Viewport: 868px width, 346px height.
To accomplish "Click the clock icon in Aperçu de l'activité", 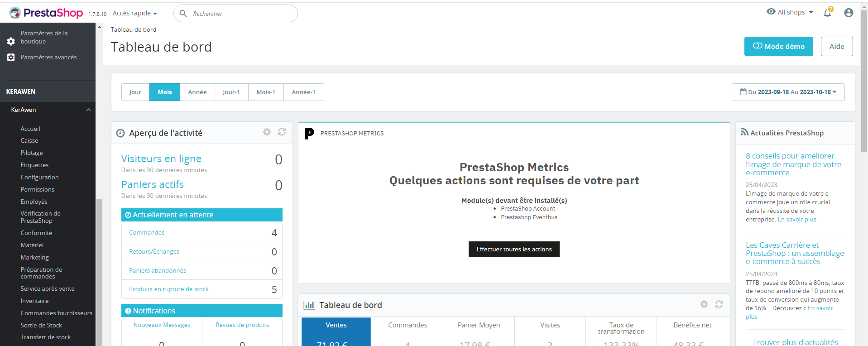I will (x=120, y=133).
